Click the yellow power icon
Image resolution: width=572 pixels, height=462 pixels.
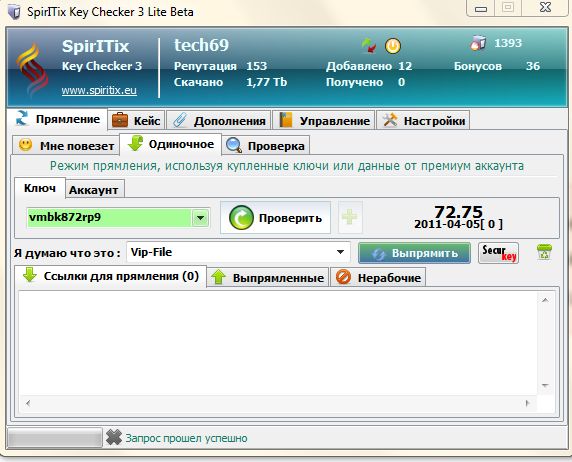click(x=393, y=46)
